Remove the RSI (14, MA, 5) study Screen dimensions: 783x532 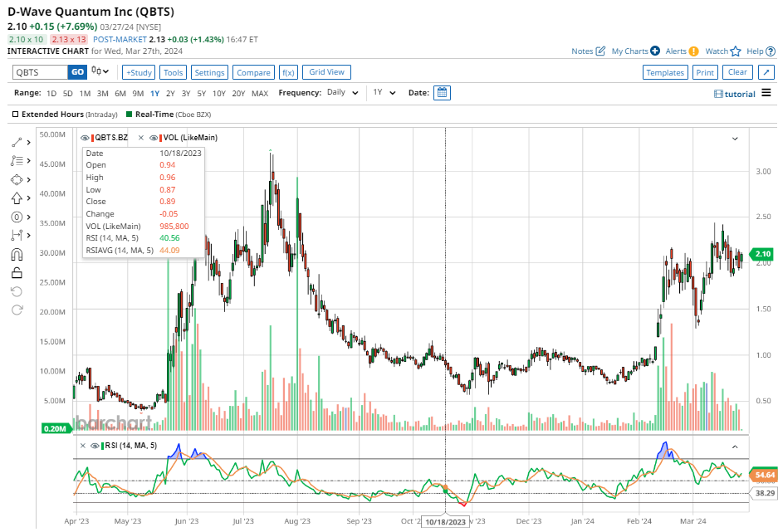coord(83,446)
